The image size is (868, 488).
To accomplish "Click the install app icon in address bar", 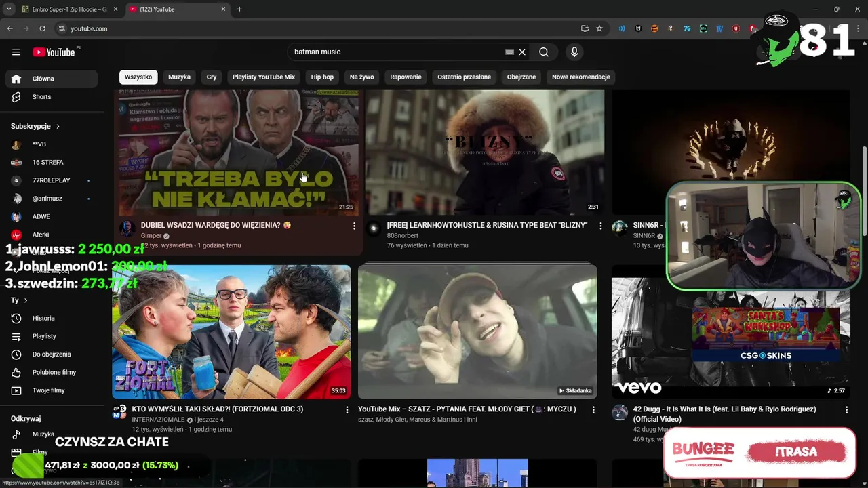I will pyautogui.click(x=585, y=28).
